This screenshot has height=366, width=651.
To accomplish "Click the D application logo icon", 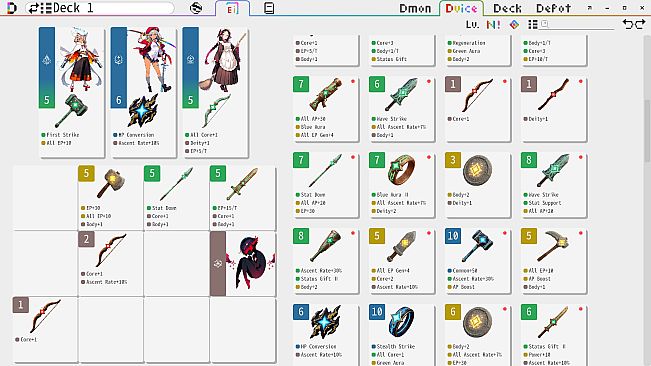I will pyautogui.click(x=12, y=8).
